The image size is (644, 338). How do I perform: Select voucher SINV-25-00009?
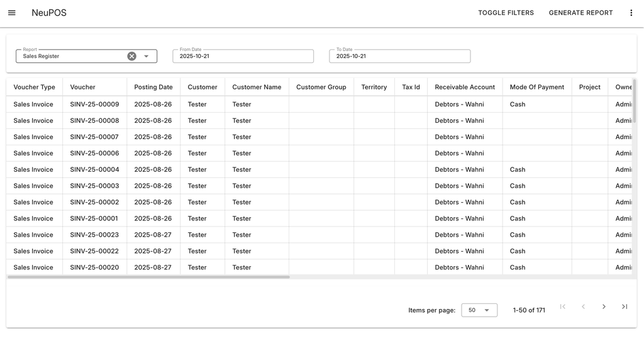[x=94, y=104]
